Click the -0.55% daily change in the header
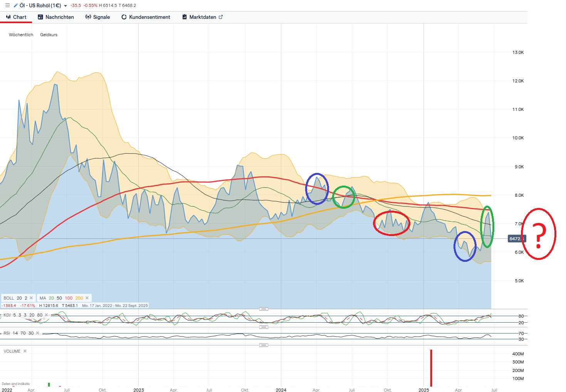This screenshot has height=392, width=566. (x=90, y=5)
